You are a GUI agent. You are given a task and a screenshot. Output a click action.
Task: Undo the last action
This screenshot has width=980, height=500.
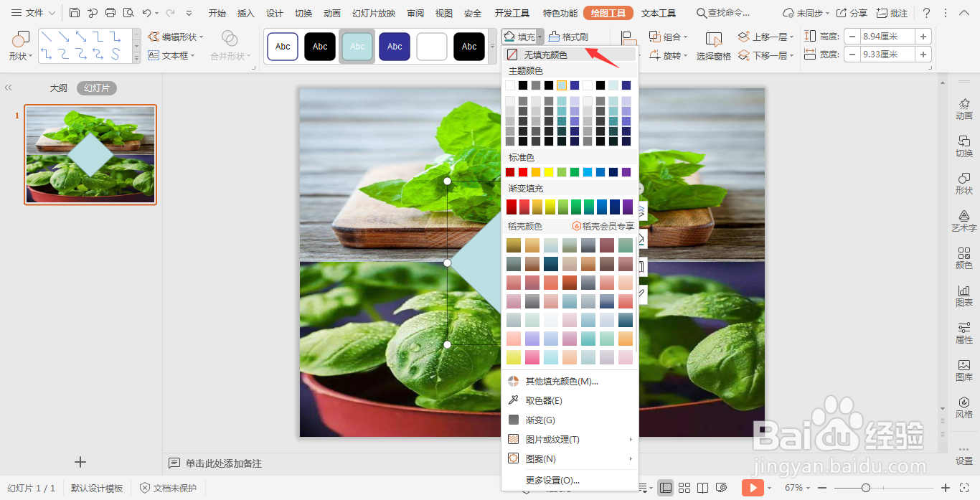(x=146, y=13)
